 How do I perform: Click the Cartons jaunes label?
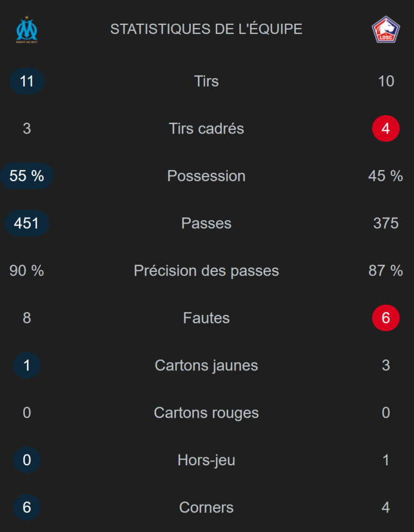pos(206,366)
